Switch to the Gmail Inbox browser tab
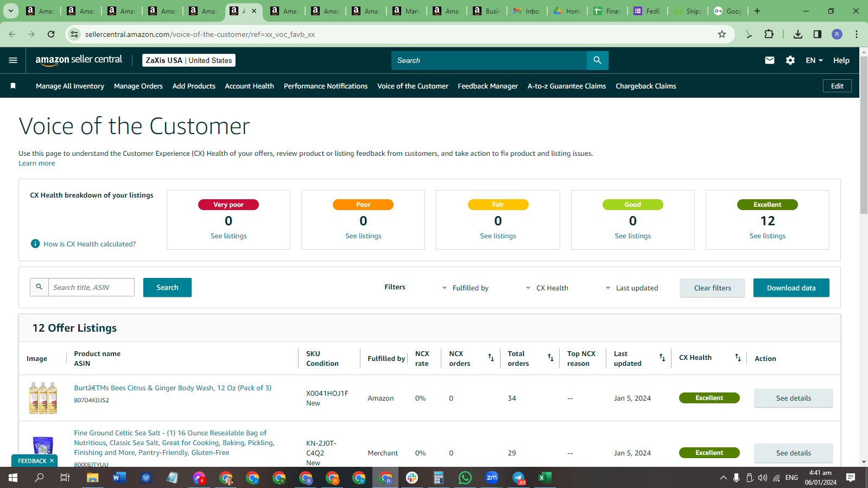 [527, 11]
